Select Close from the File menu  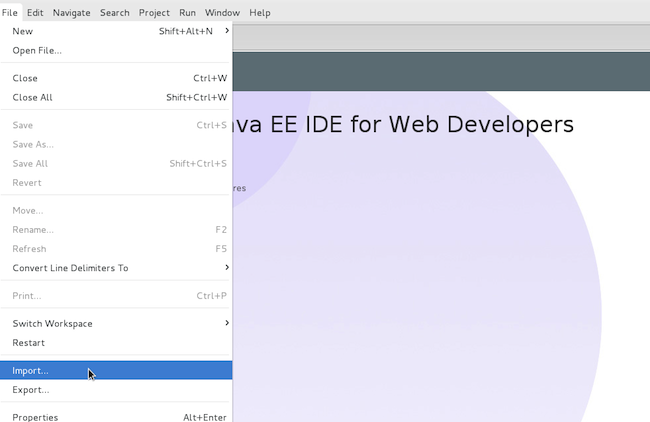pos(116,78)
